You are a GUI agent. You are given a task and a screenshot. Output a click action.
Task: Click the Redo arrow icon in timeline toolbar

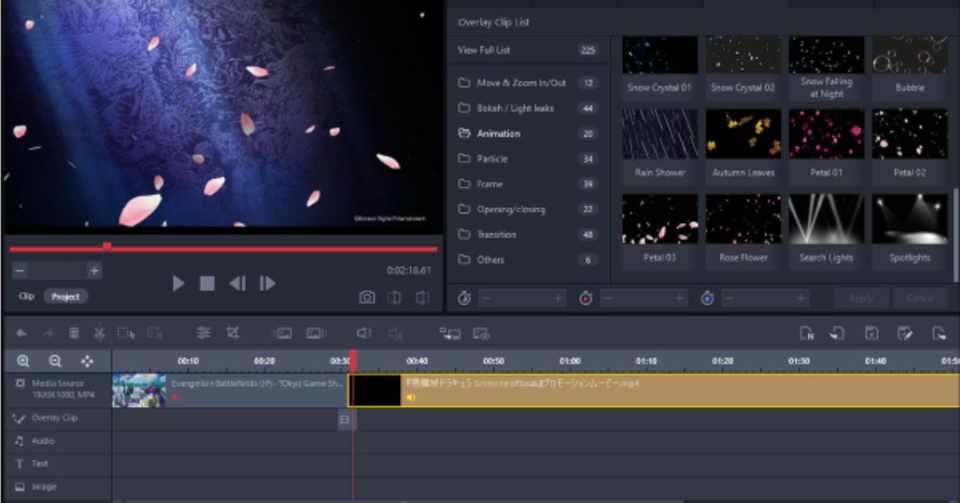pos(48,333)
